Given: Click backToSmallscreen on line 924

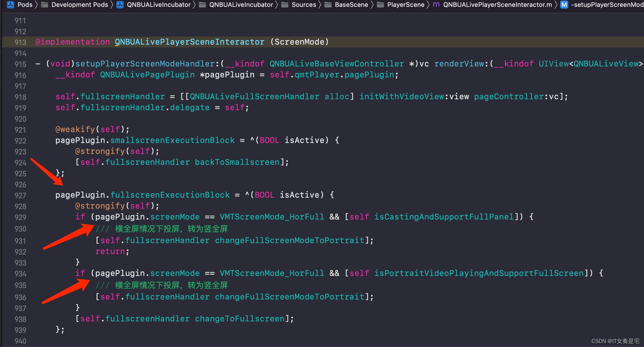Looking at the screenshot, I should (237, 162).
